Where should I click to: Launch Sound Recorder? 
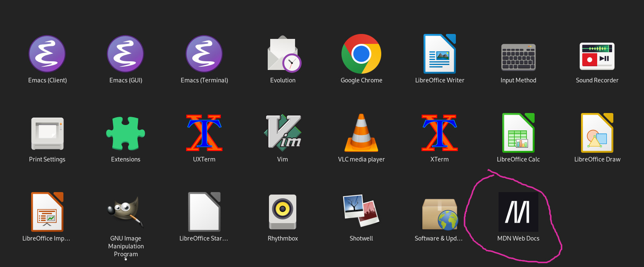597,56
